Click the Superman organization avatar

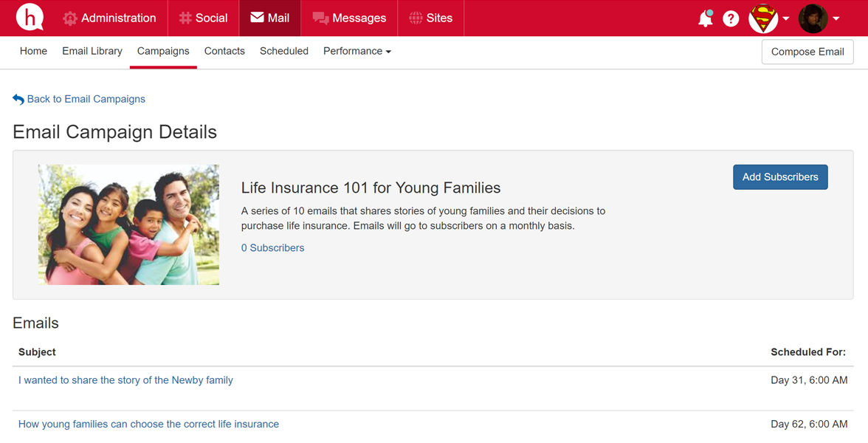(x=763, y=18)
